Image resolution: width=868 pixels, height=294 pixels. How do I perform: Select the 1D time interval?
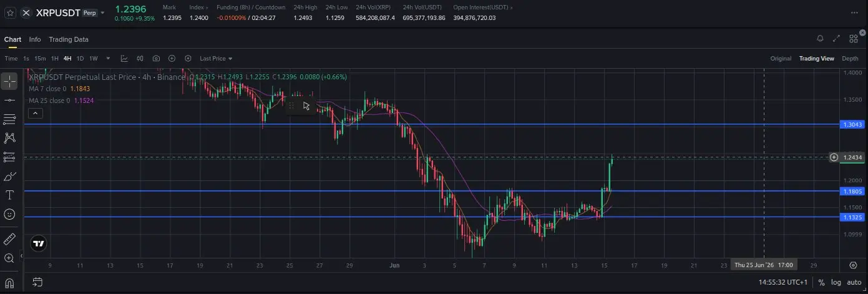click(80, 59)
